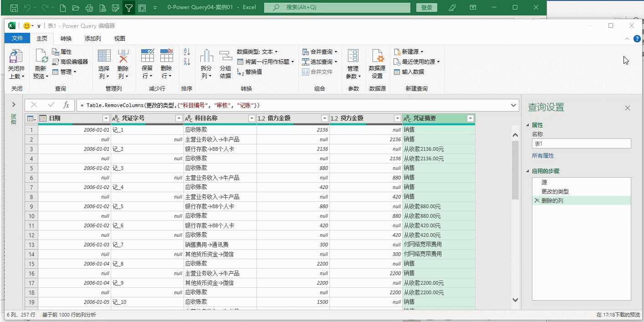The image size is (644, 322).
Task: Collapse the ribbon with the chevron
Action: pos(628,39)
